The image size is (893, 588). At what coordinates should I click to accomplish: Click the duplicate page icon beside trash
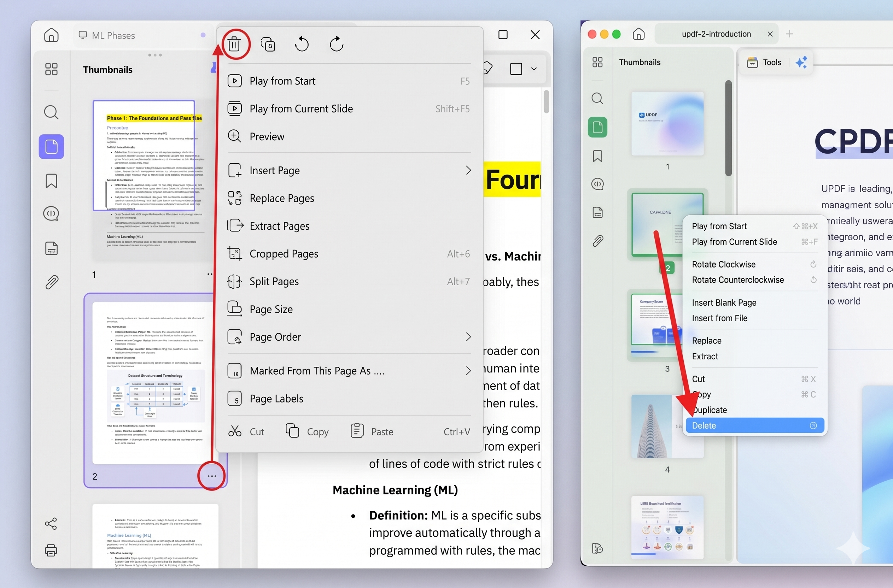pyautogui.click(x=268, y=44)
